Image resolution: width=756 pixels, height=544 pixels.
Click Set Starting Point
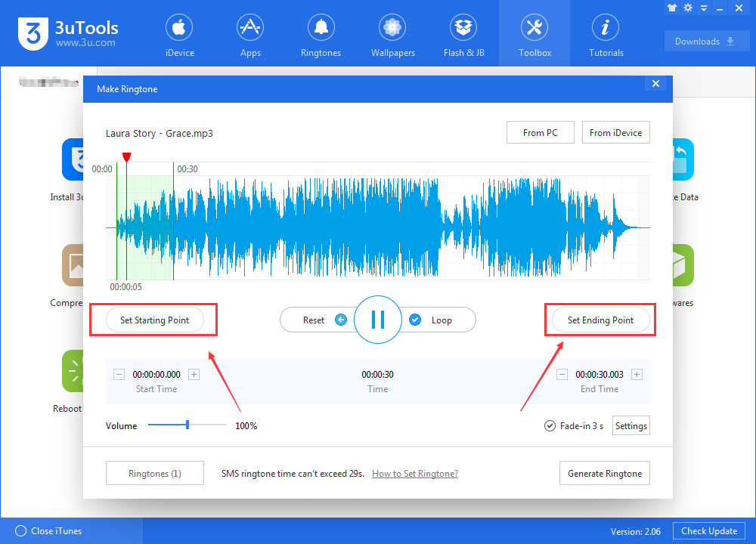pos(154,320)
